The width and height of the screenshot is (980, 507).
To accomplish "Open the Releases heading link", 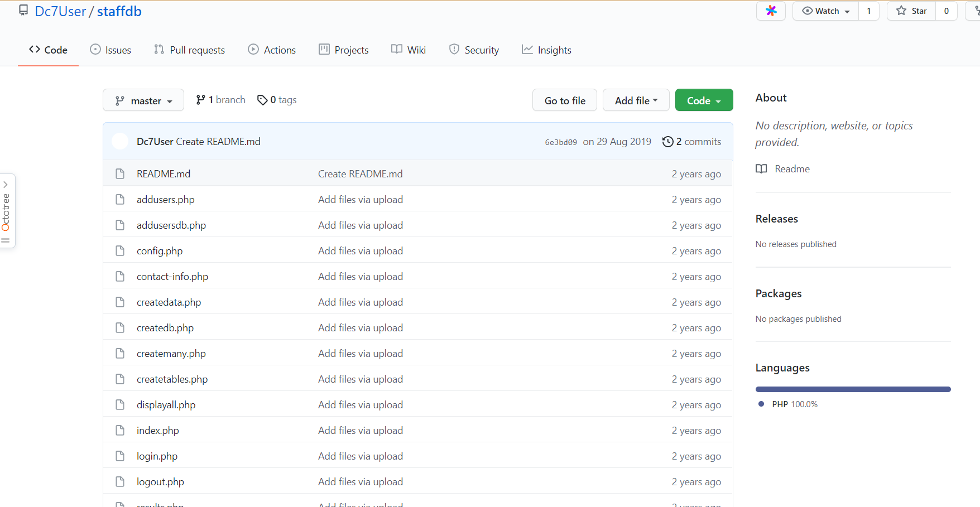I will point(777,219).
